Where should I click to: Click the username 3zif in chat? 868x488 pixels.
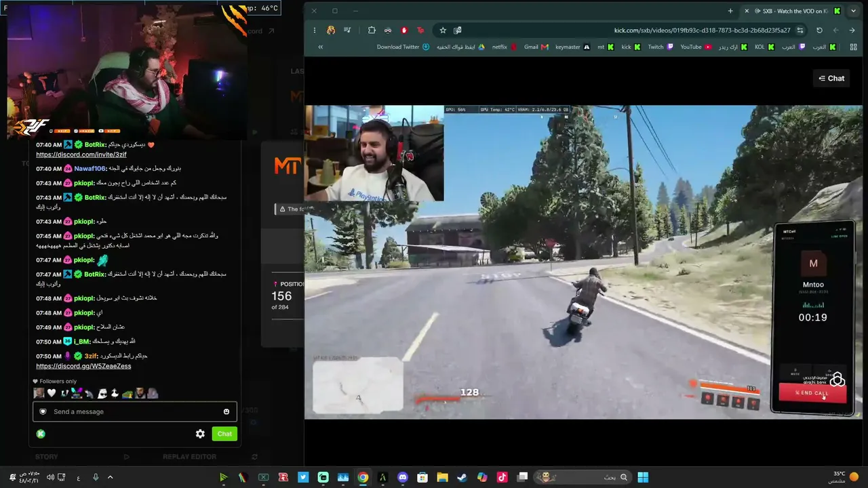tap(92, 356)
